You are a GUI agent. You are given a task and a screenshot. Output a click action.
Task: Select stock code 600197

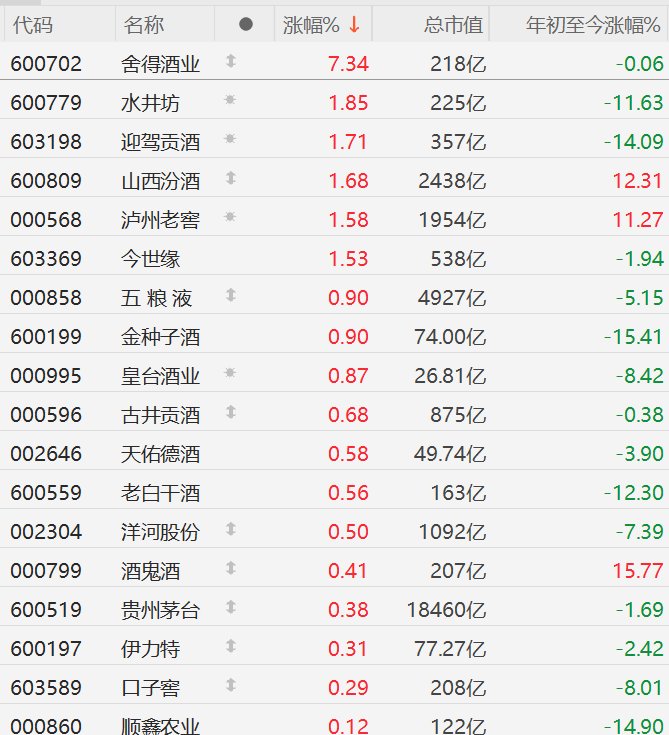[46, 648]
